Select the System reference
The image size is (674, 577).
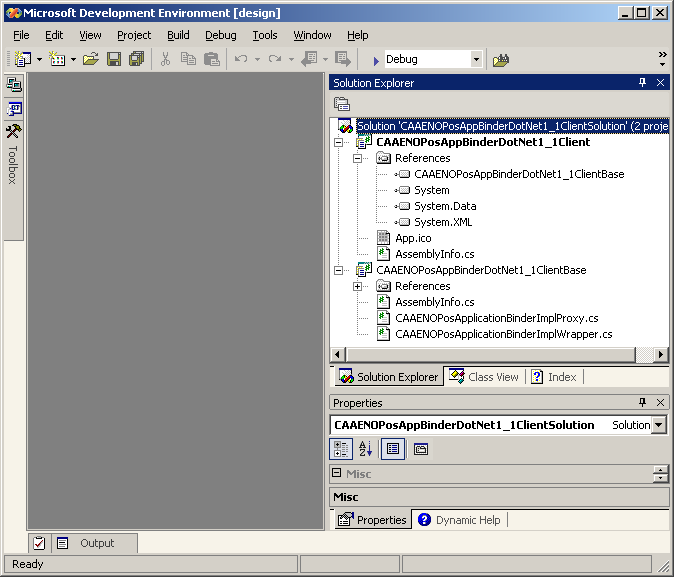pyautogui.click(x=432, y=190)
